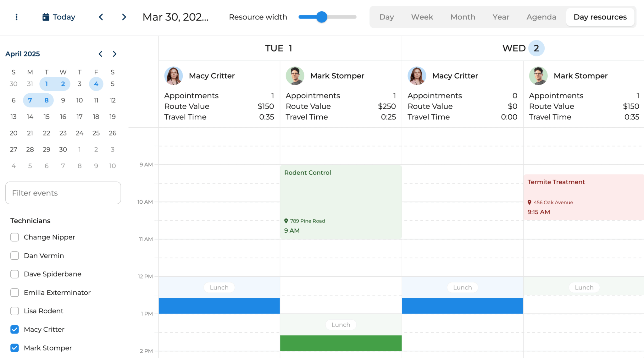
Task: Uncheck the Mark Stomper technician checkbox
Action: click(x=14, y=348)
